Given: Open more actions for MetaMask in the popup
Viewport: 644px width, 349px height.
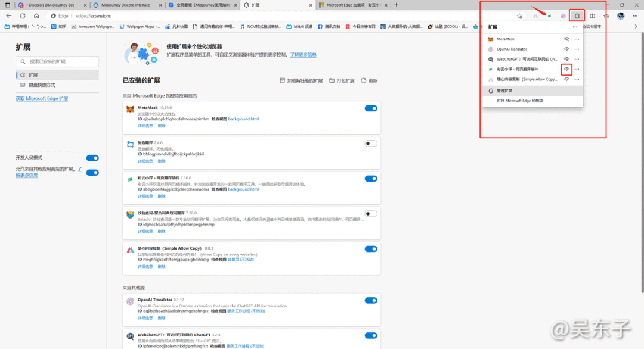Looking at the screenshot, I should point(577,39).
